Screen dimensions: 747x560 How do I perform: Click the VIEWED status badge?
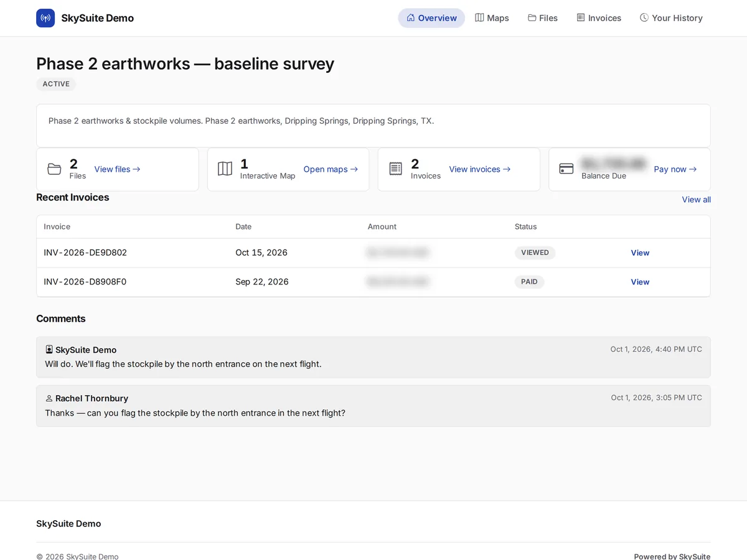[535, 253]
